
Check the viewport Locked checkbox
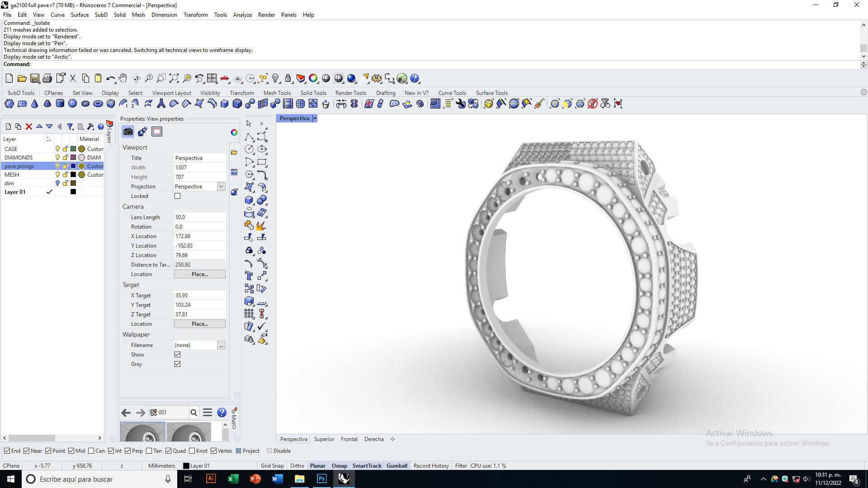click(177, 196)
